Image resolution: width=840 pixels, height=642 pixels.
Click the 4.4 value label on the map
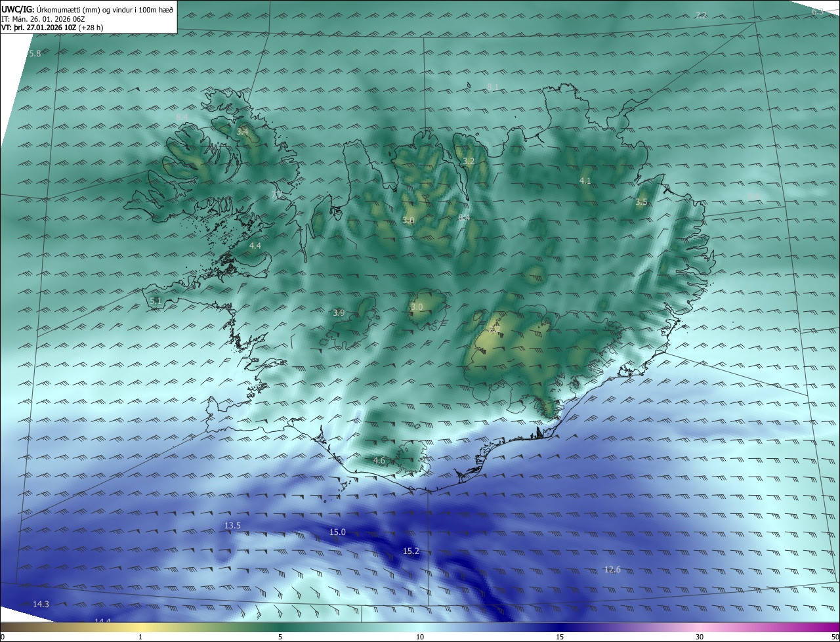click(255, 246)
